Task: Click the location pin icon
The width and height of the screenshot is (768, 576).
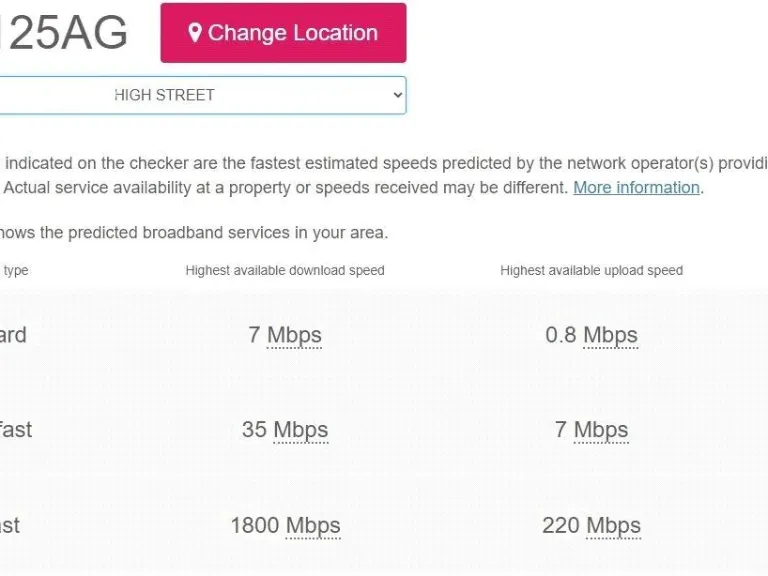Action: pos(195,33)
